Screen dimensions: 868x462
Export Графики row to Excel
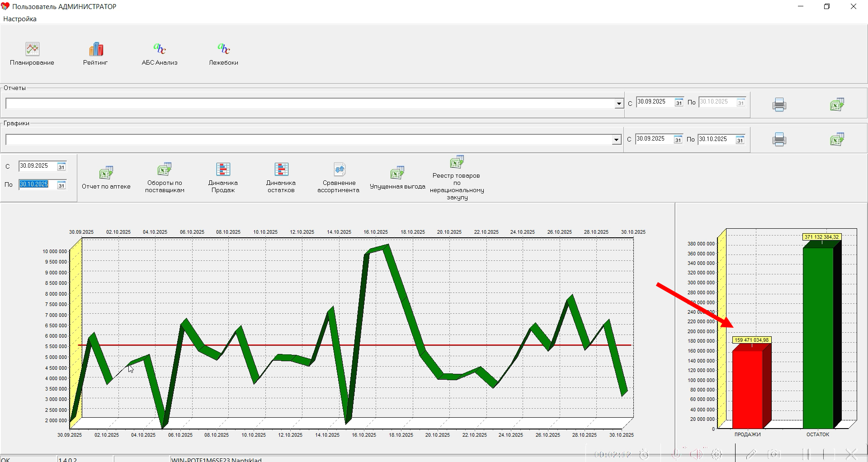[x=837, y=139]
